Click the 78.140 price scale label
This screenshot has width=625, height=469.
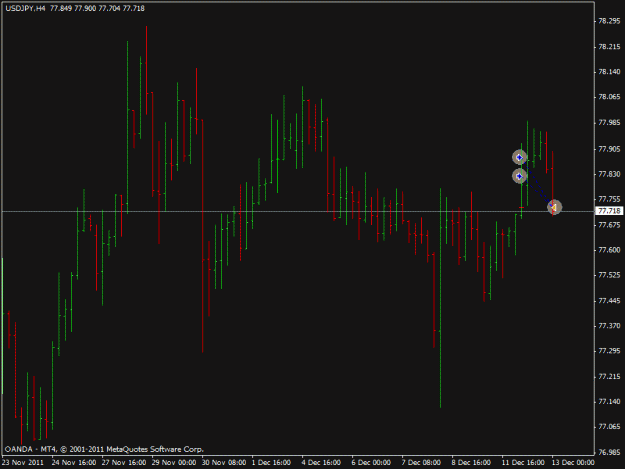click(x=609, y=72)
